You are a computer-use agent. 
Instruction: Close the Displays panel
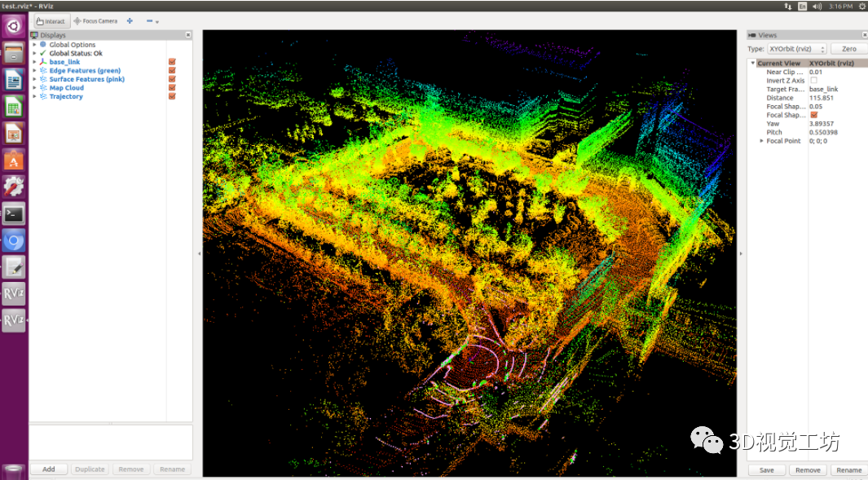188,35
